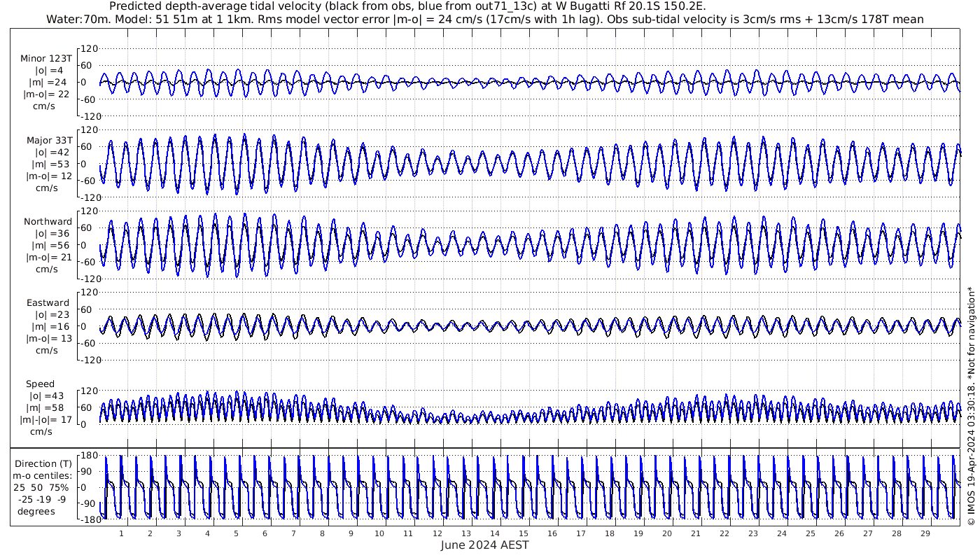
Task: Click the '-90' tick on the Direction axis
Action: tap(88, 504)
